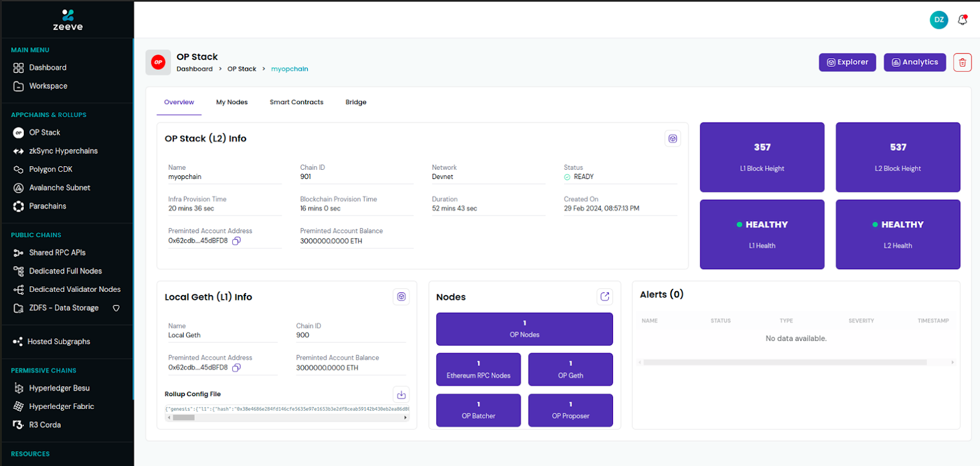The width and height of the screenshot is (980, 466).
Task: Switch to the Bridge tab
Action: click(356, 102)
